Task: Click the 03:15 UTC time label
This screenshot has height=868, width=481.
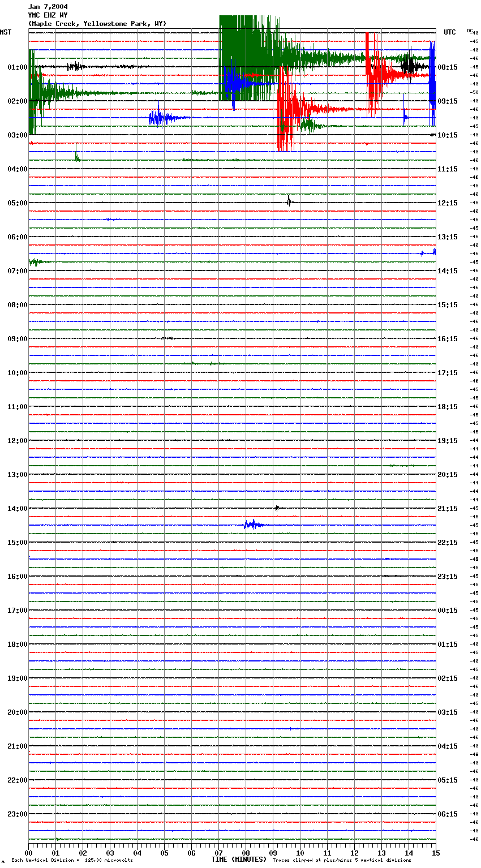Action: (x=448, y=712)
